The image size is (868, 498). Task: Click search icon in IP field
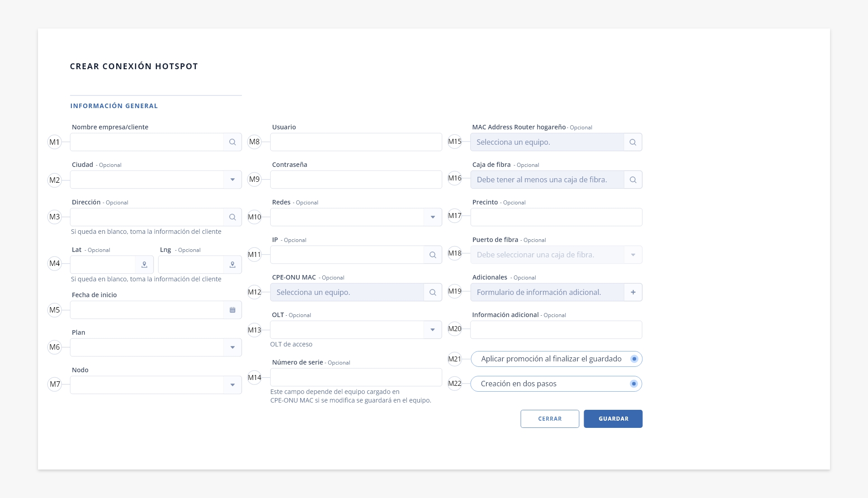(x=433, y=255)
